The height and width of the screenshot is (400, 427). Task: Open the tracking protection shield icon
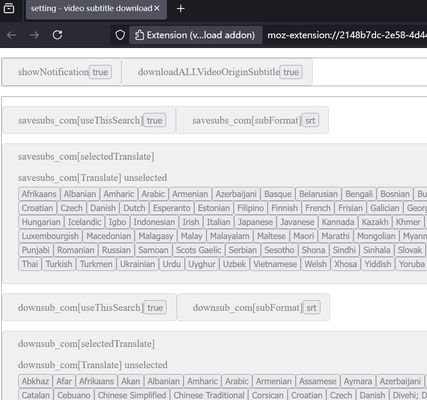pyautogui.click(x=120, y=35)
